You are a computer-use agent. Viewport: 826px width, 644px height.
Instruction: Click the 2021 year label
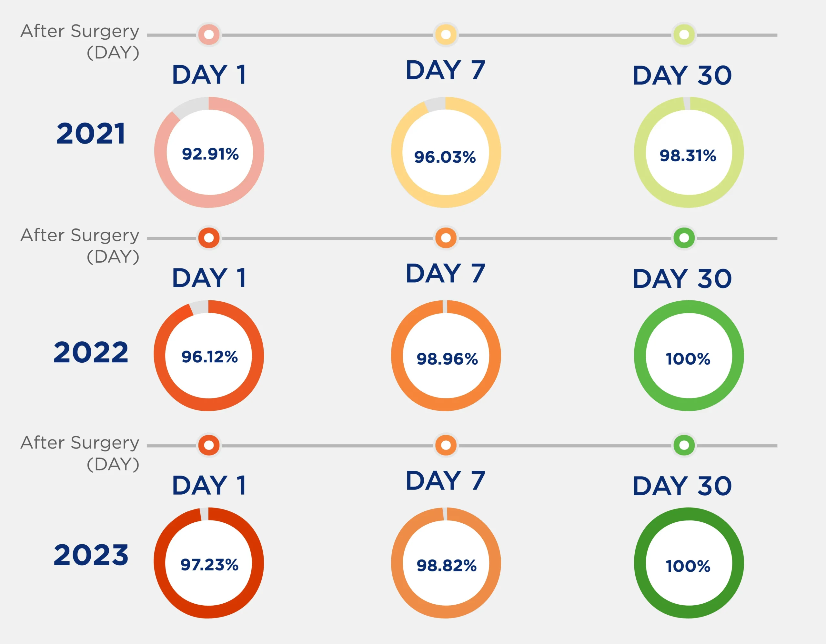point(91,134)
